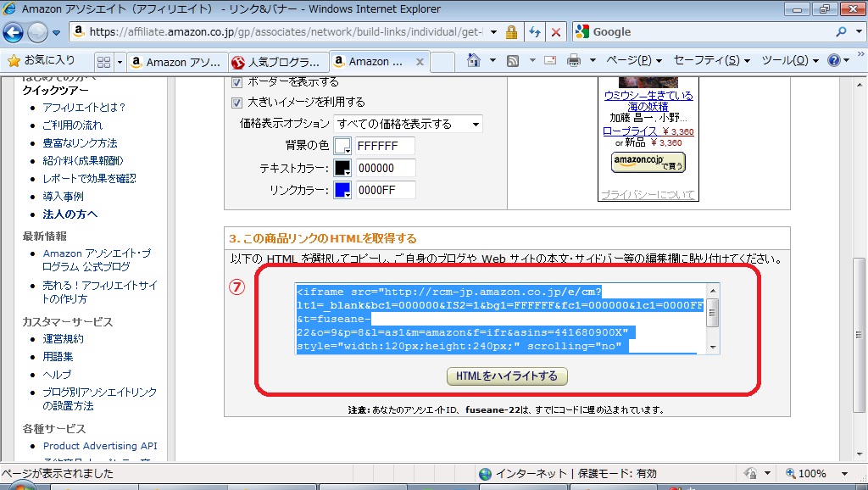This screenshot has width=868, height=490.
Task: Expand the feeds dropdown arrow
Action: click(532, 60)
